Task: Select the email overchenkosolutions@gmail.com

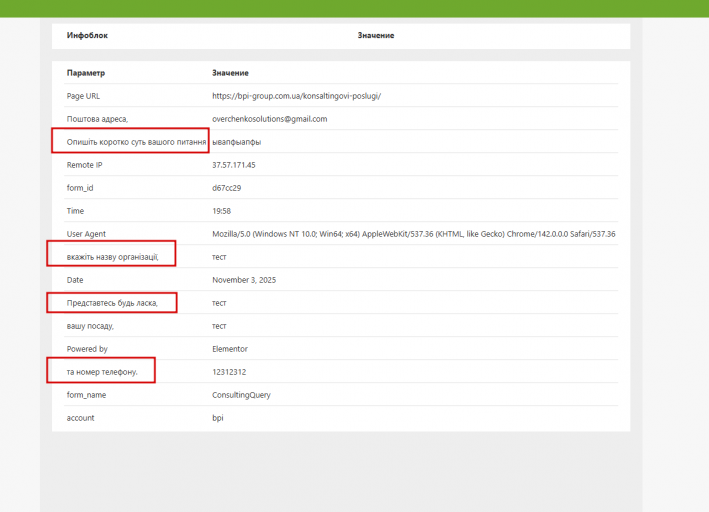Action: click(x=269, y=119)
